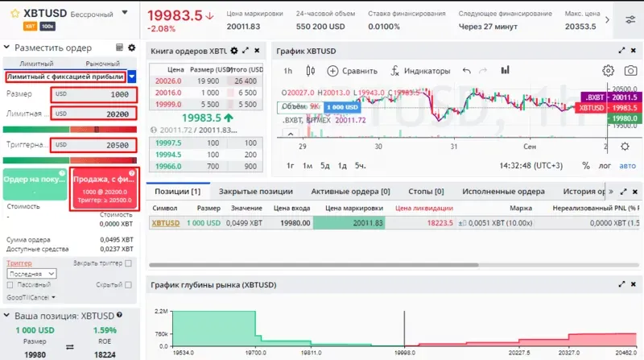
Task: Click the chart undo arrow
Action: pyautogui.click(x=467, y=71)
